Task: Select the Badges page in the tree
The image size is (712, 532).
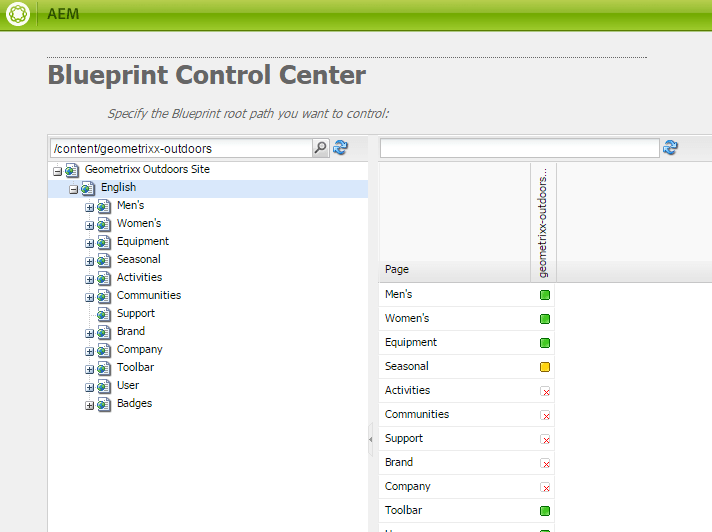Action: click(134, 403)
